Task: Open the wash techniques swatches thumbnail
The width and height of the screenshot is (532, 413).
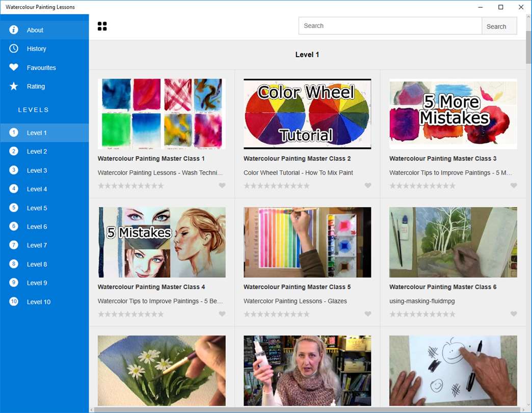Action: click(162, 114)
